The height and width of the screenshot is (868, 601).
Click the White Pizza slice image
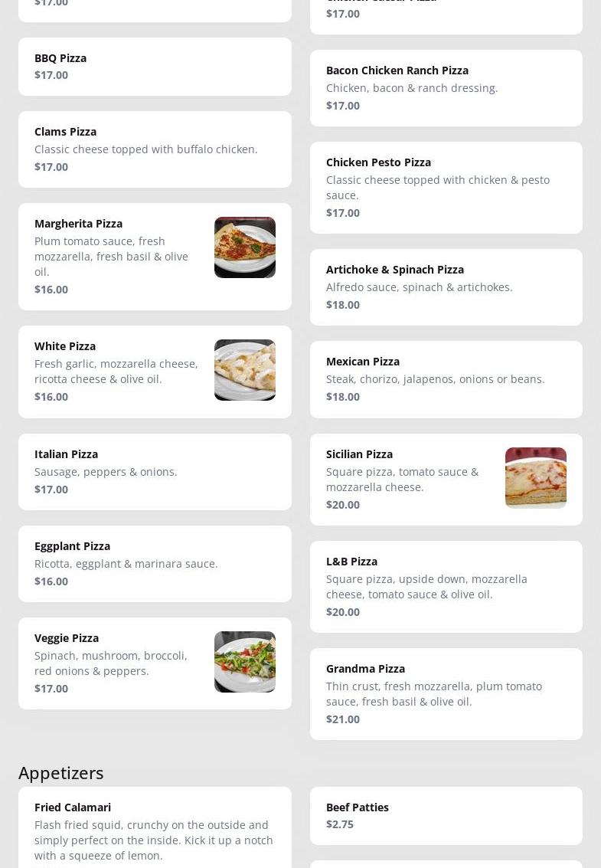tap(244, 370)
